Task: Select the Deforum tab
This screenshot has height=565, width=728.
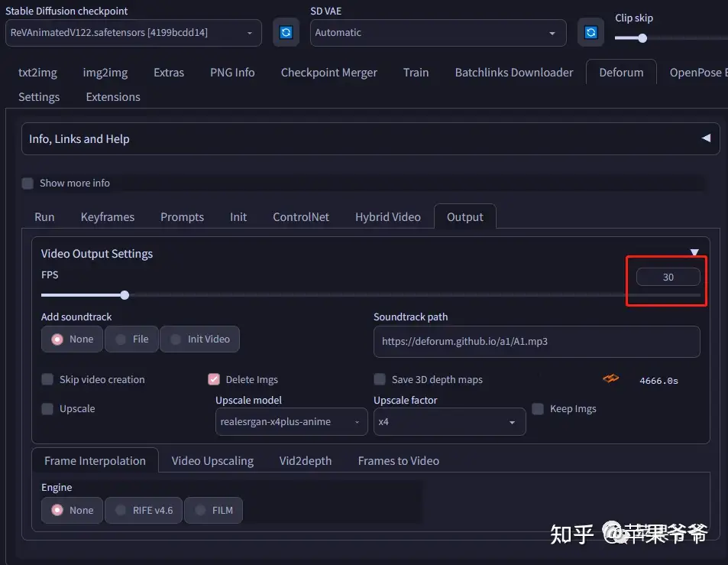Action: pyautogui.click(x=621, y=73)
